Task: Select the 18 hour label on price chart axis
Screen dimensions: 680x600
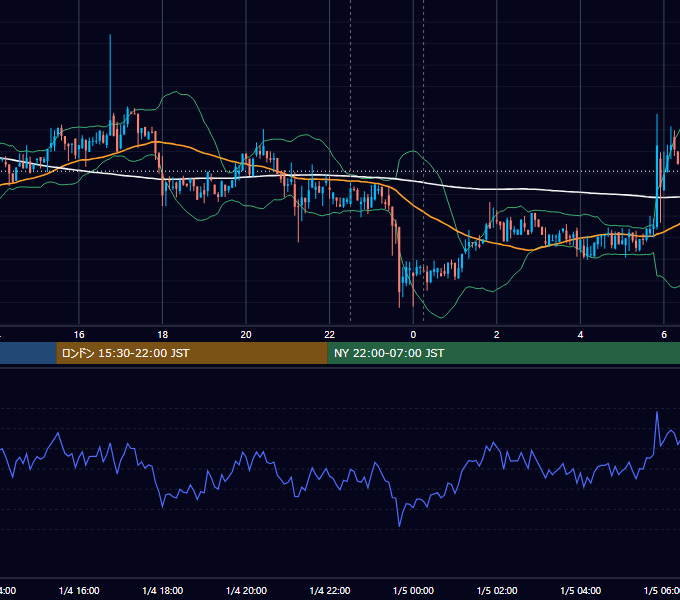Action: click(163, 335)
